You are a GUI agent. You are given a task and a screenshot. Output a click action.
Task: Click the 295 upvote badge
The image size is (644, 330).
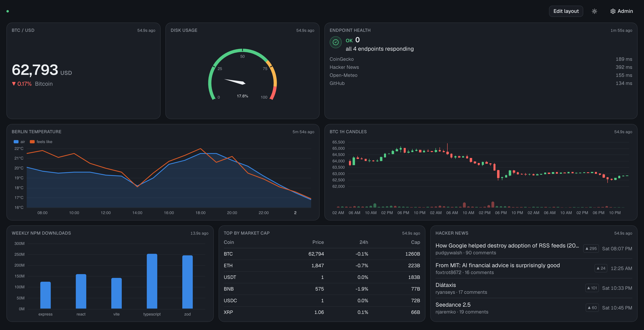click(591, 249)
